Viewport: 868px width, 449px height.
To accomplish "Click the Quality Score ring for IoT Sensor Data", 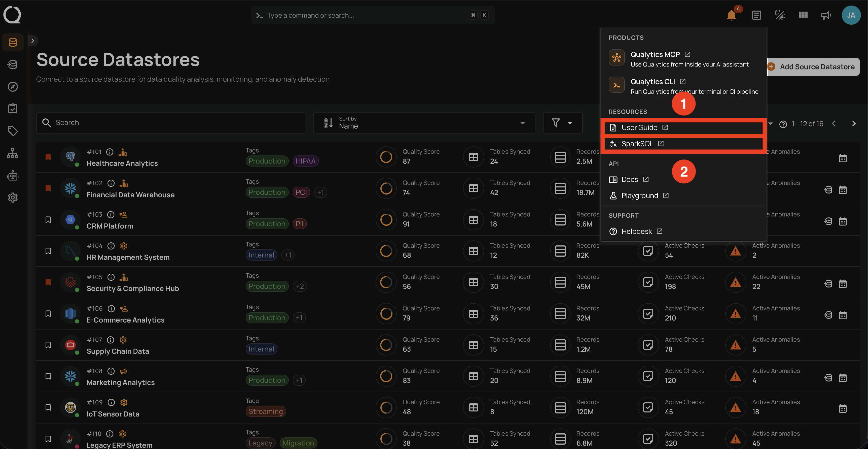I will (x=386, y=407).
